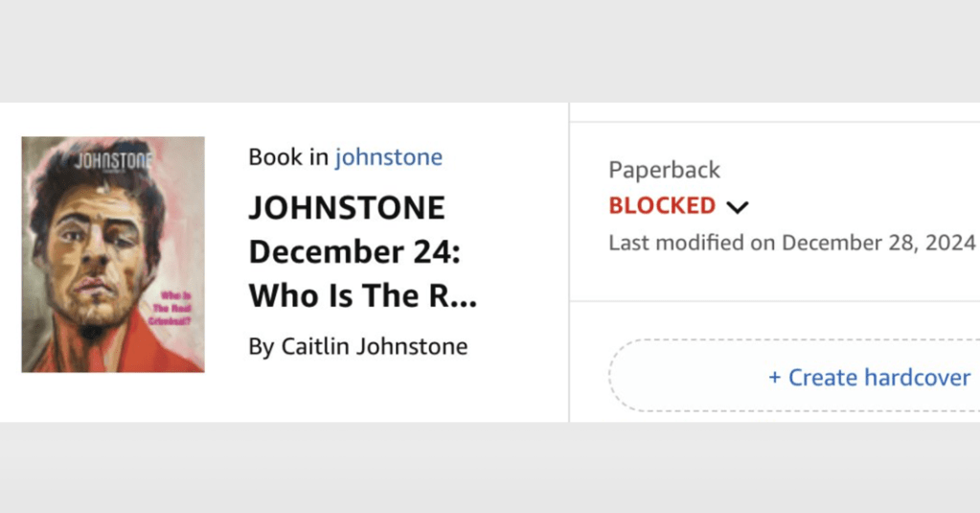Click the dashed hardcover box's left edge
Image resolution: width=980 pixels, height=513 pixels.
click(x=611, y=377)
